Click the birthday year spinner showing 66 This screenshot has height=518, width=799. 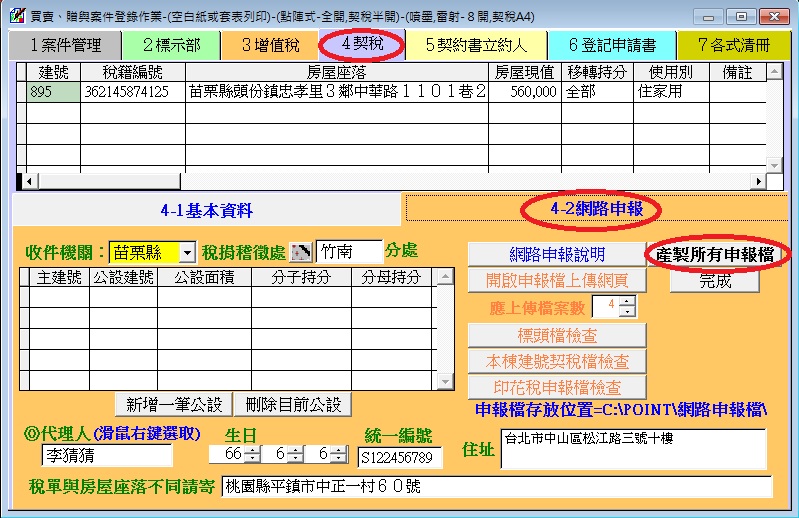[235, 455]
